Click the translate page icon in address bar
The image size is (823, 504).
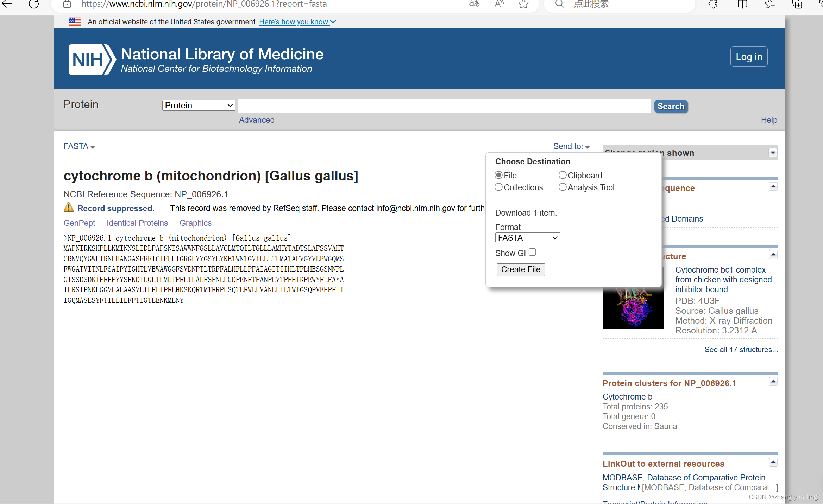[474, 4]
